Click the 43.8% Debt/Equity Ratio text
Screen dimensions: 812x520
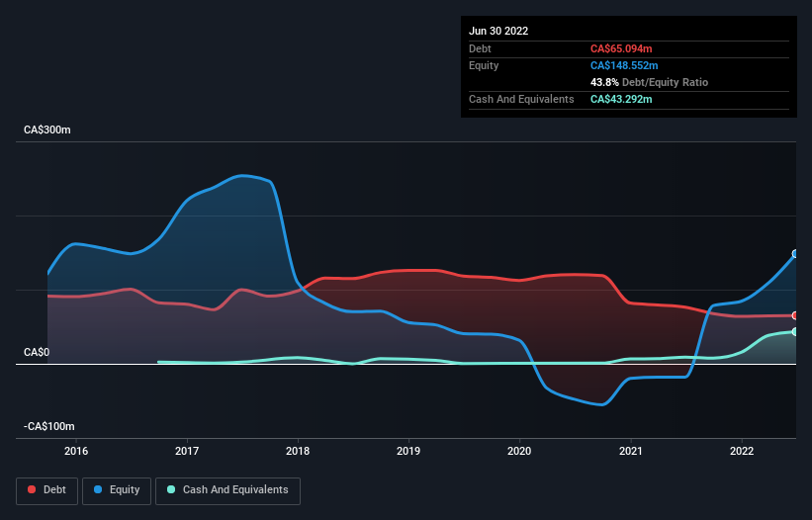click(650, 82)
